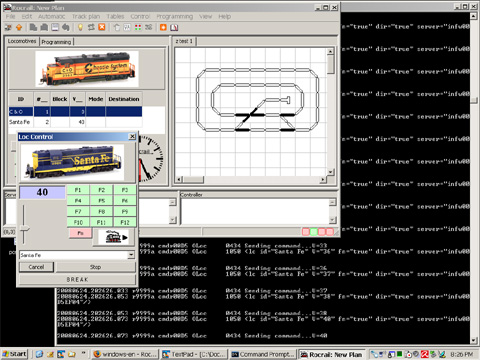This screenshot has height=360, width=480.
Task: Click the connect-to-server toolbar icon
Action: tap(8, 27)
